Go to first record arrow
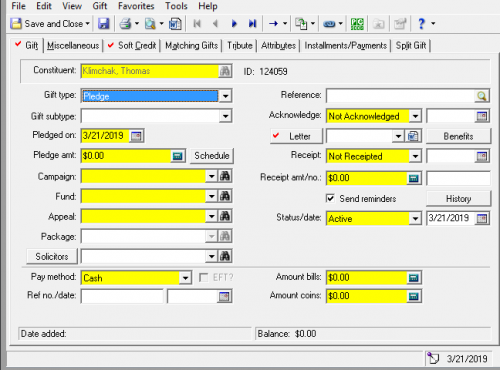Image resolution: width=500 pixels, height=370 pixels. click(197, 24)
